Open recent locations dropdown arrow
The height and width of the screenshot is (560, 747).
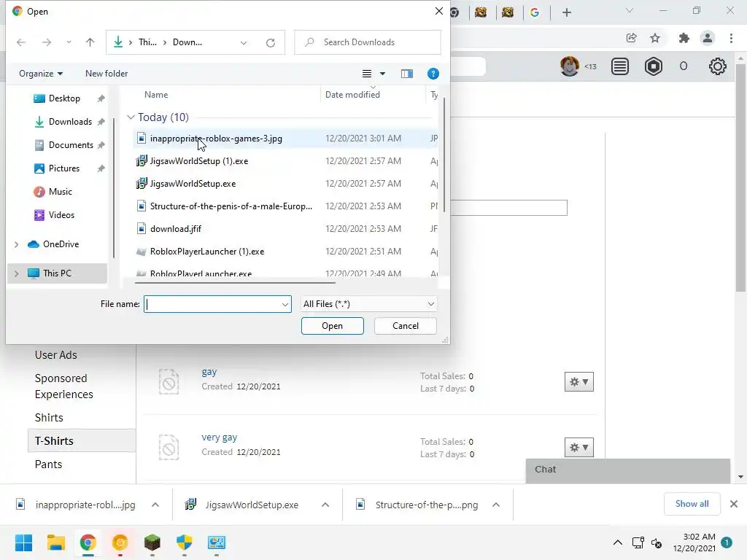coord(69,42)
